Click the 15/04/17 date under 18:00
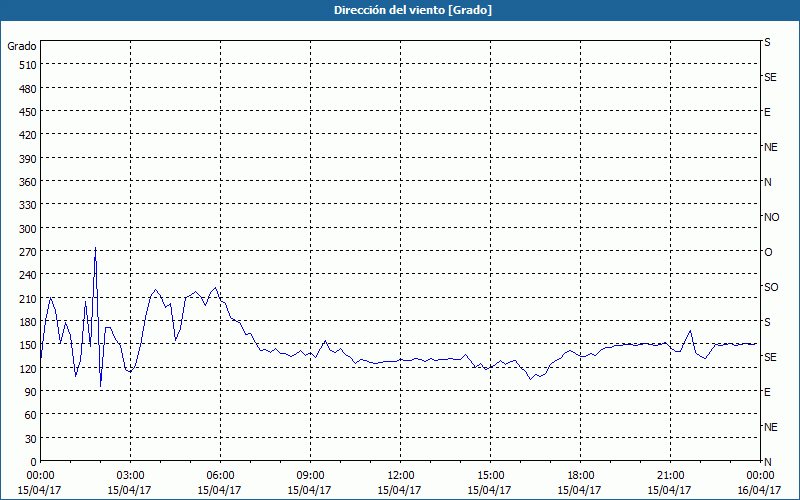800x500 pixels. [579, 490]
